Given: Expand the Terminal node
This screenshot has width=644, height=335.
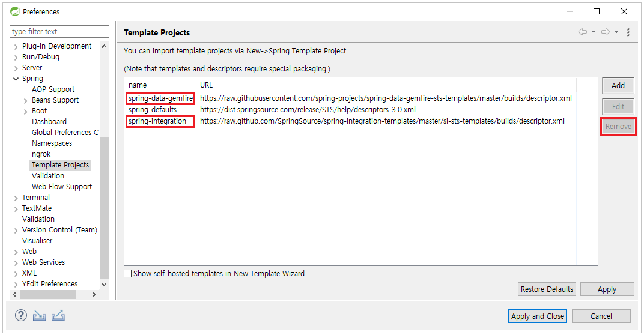Looking at the screenshot, I should [16, 198].
